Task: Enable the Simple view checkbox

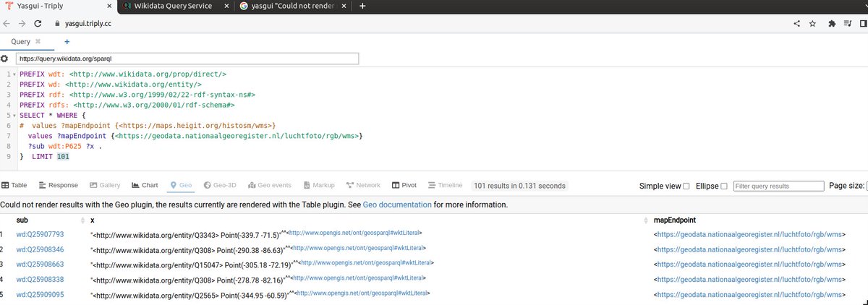Action: point(686,186)
